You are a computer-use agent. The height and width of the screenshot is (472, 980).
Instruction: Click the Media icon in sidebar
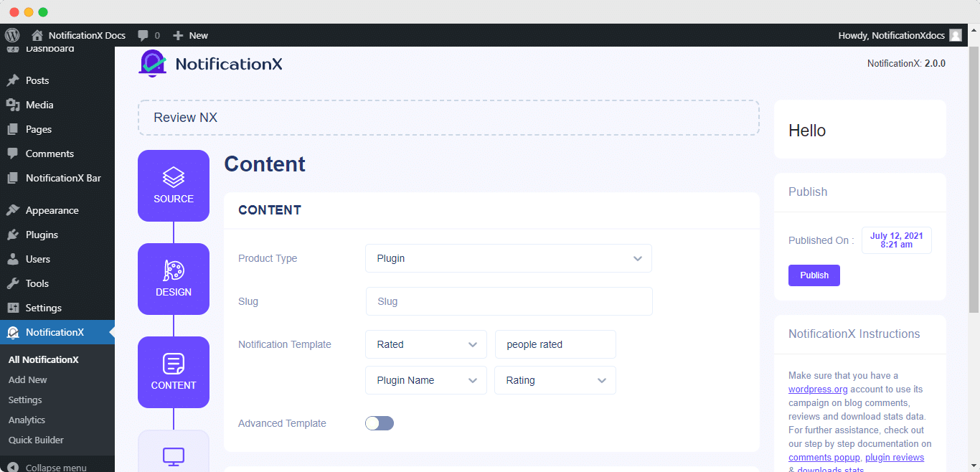(12, 105)
